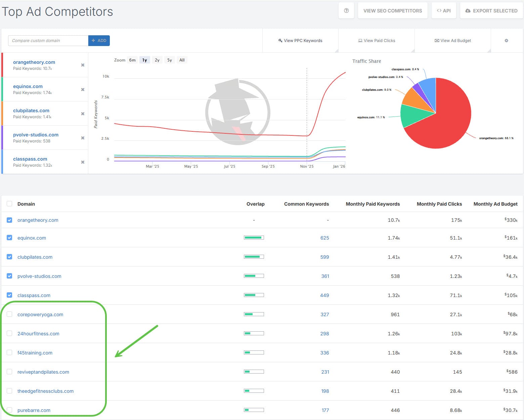Select the View Ad Budget tab

(453, 41)
